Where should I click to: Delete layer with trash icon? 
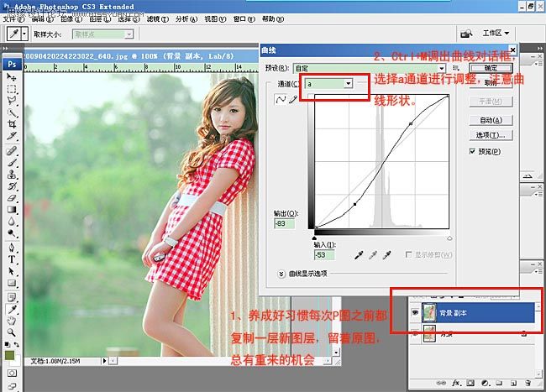point(528,383)
